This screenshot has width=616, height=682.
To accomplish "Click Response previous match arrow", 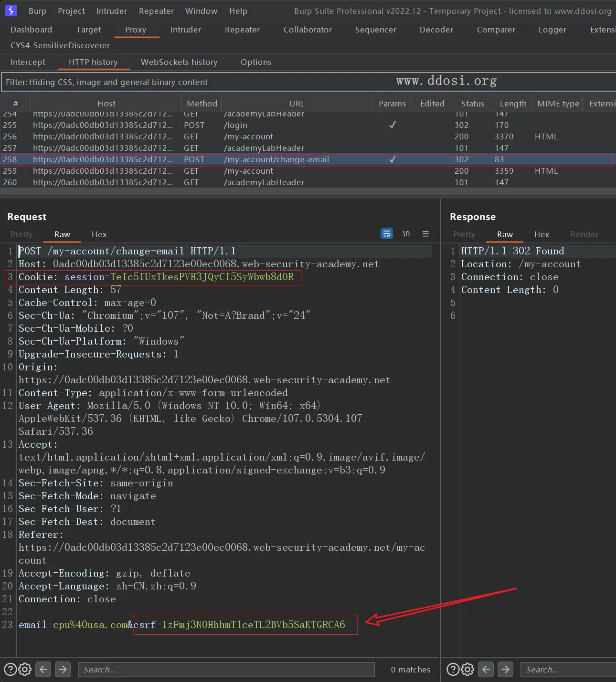I will point(486,669).
